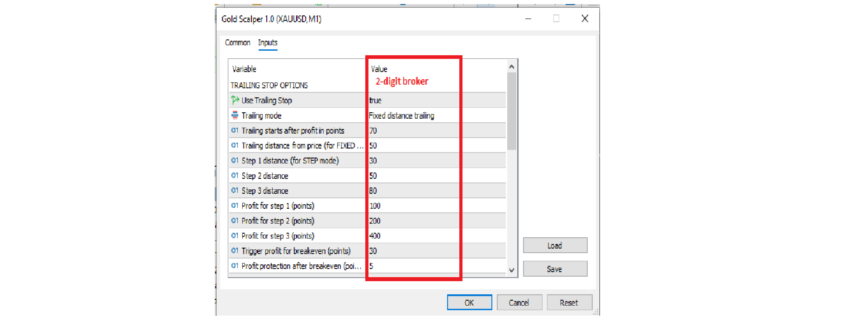Click the 'Variable' column header
The height and width of the screenshot is (326, 868).
click(244, 69)
